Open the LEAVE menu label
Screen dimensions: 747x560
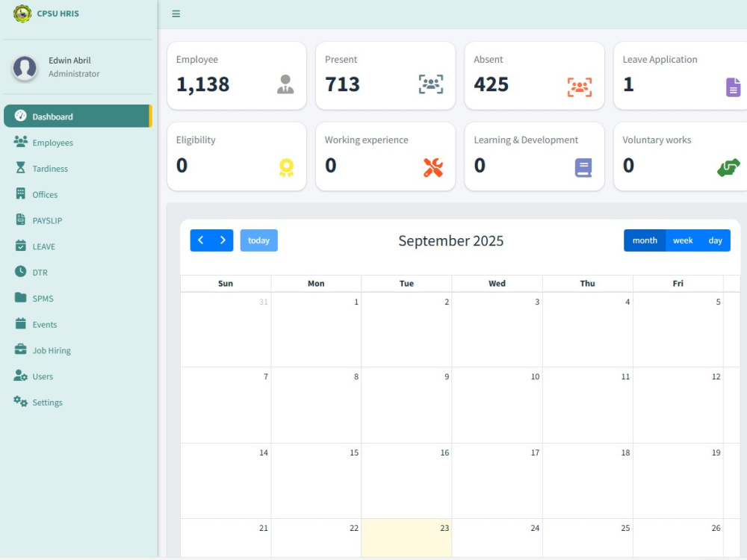44,246
